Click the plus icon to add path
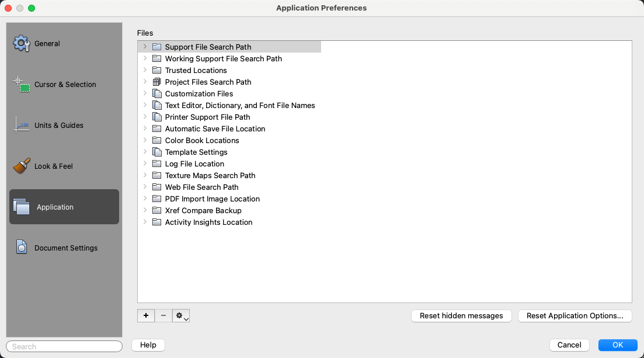This screenshot has width=644, height=358. click(146, 316)
